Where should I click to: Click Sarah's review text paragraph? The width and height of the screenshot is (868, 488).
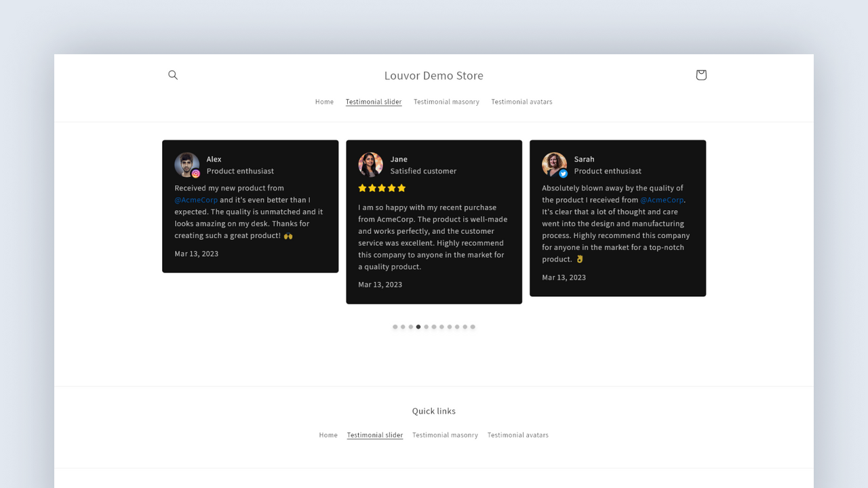pyautogui.click(x=616, y=224)
